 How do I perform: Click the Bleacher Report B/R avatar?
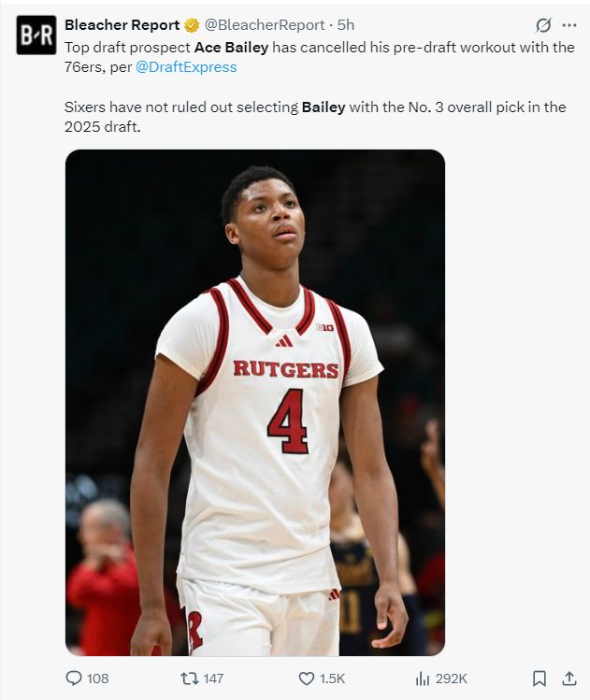point(36,35)
